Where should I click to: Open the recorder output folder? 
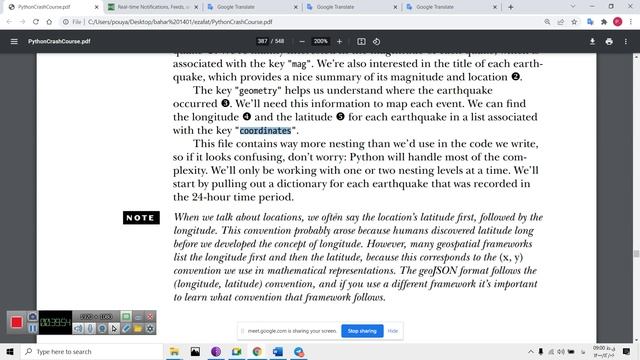click(138, 329)
